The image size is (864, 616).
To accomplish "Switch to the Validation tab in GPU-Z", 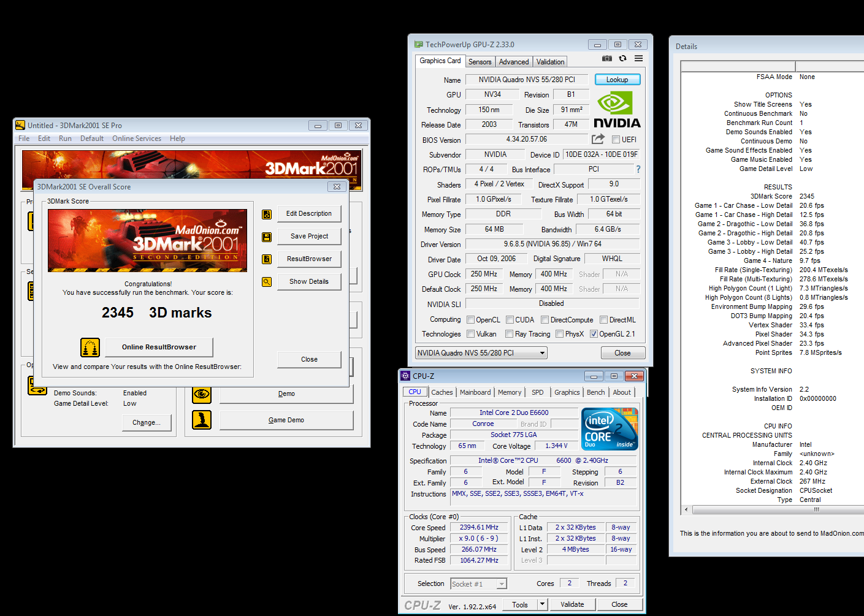I will tap(551, 62).
